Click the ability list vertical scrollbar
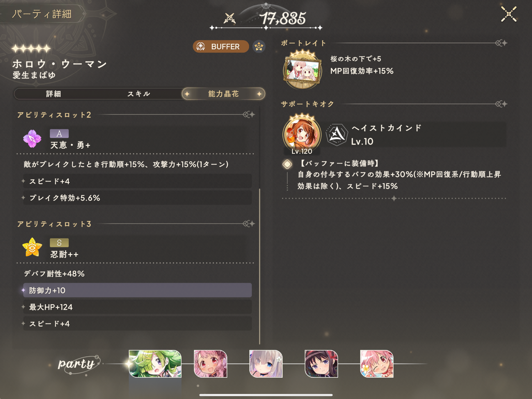Screen dimensions: 532x399 point(259,266)
